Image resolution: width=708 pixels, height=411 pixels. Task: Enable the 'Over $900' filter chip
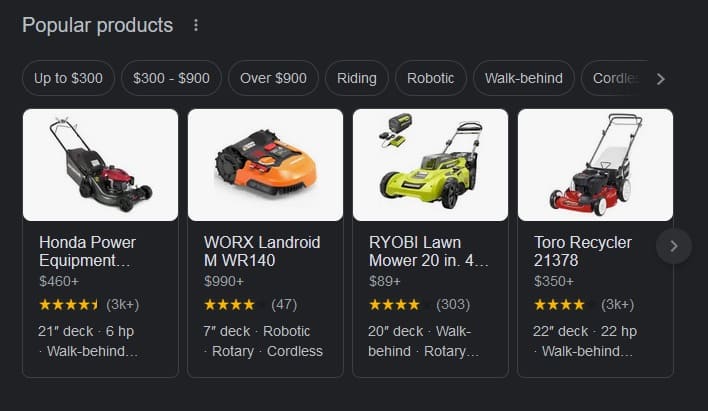(273, 78)
